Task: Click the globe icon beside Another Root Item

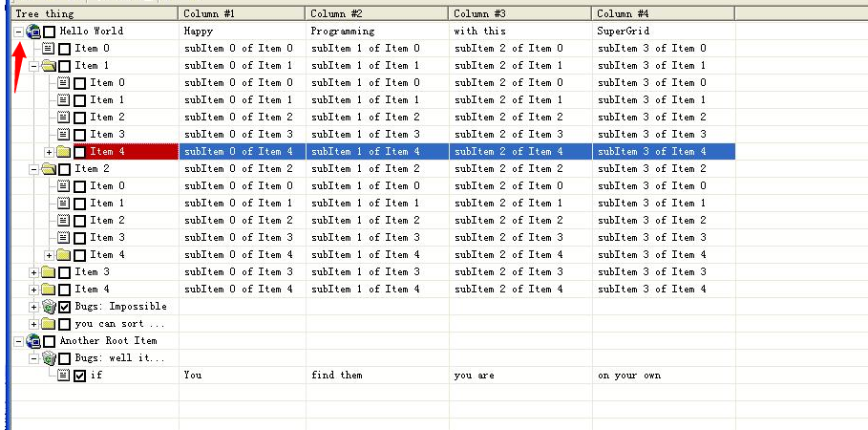Action: click(x=33, y=341)
